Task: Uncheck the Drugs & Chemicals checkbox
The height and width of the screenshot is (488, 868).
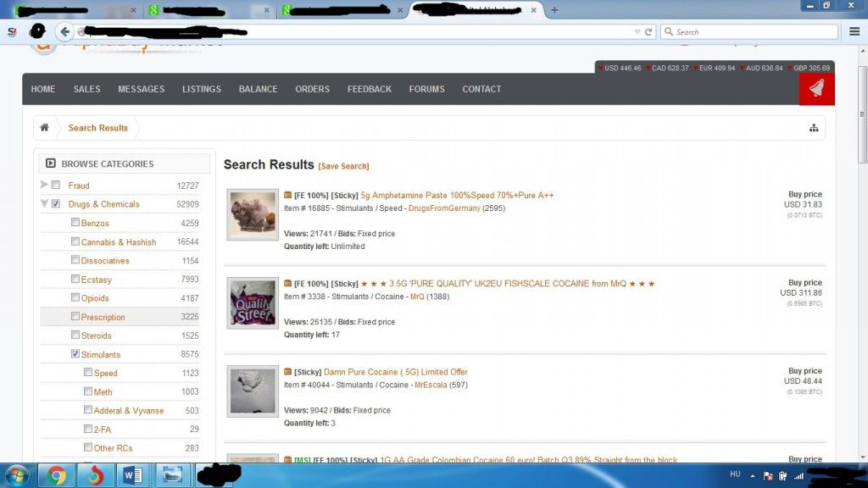Action: [x=56, y=203]
